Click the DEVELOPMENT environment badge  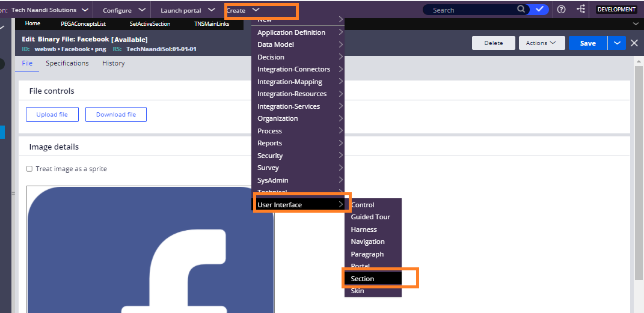tap(616, 10)
